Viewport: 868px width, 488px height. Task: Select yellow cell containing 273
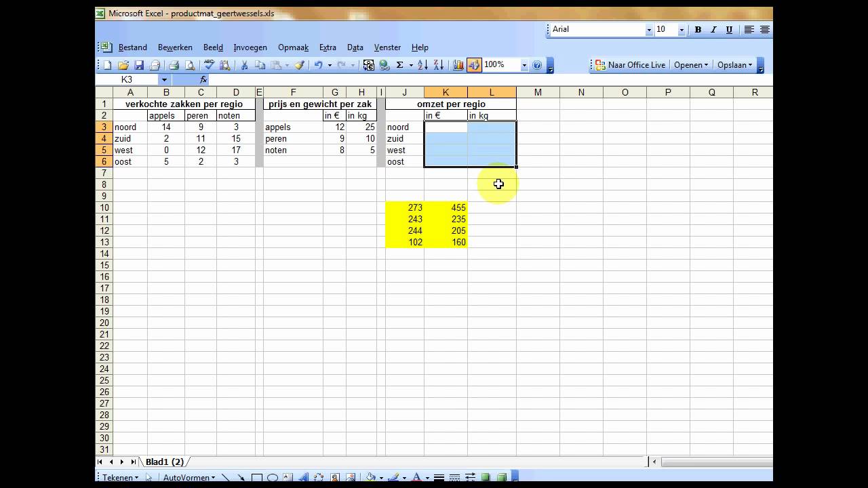tap(405, 207)
